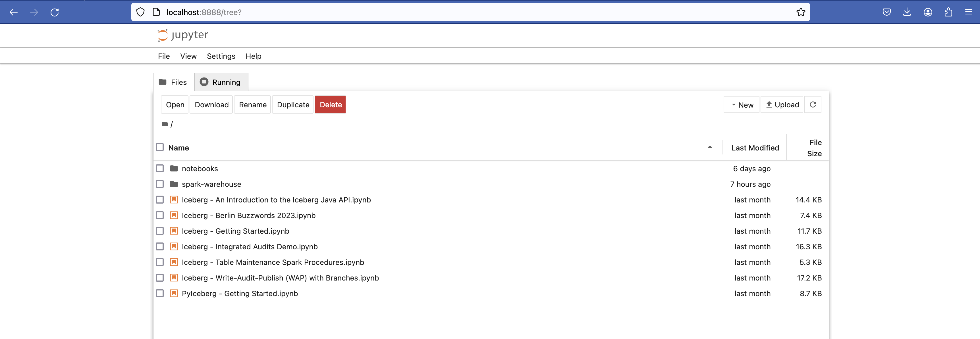980x339 pixels.
Task: Open the Firefox extensions menu icon
Action: click(948, 12)
